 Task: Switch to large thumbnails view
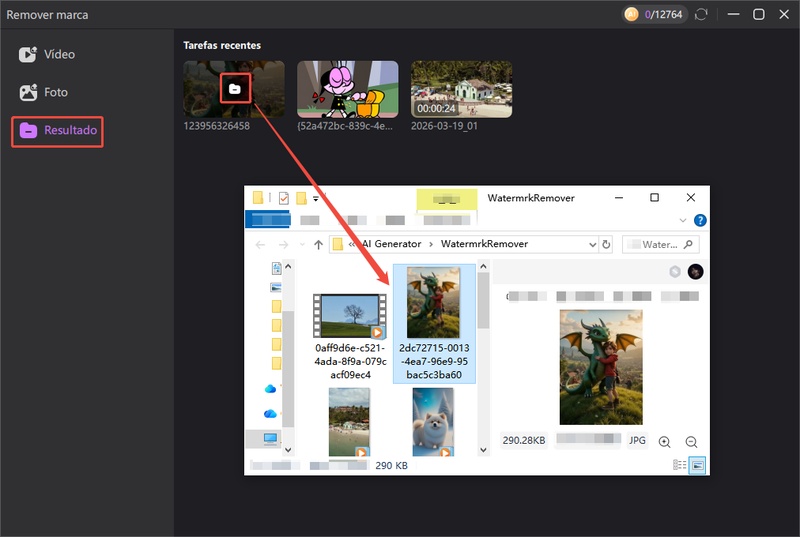pos(697,465)
